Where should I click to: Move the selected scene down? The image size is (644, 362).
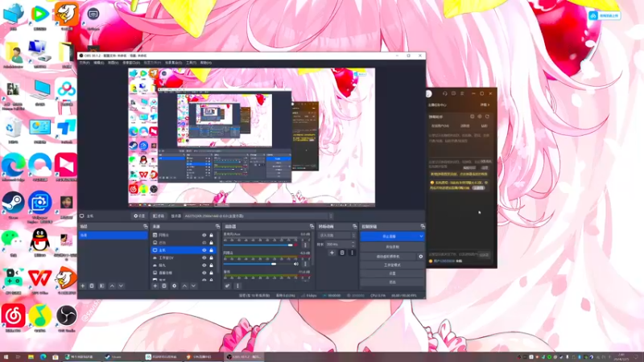coord(121,286)
